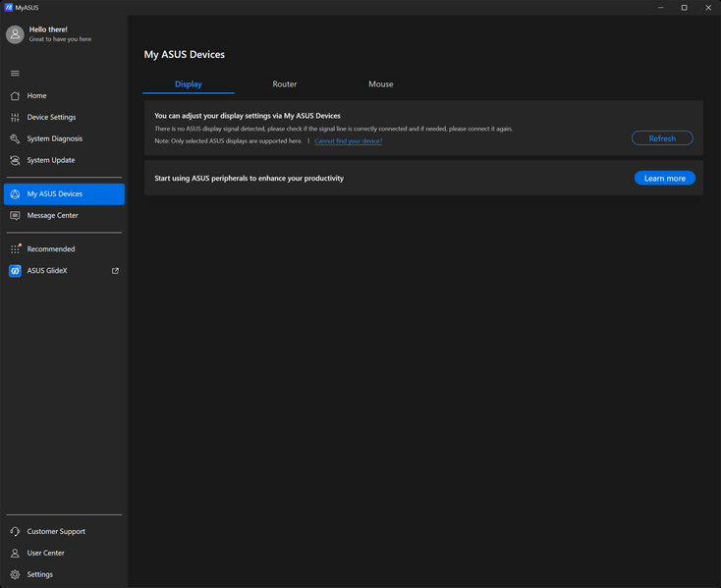Click the My ASUS Devices icon
Image resolution: width=721 pixels, height=588 pixels.
tap(15, 193)
